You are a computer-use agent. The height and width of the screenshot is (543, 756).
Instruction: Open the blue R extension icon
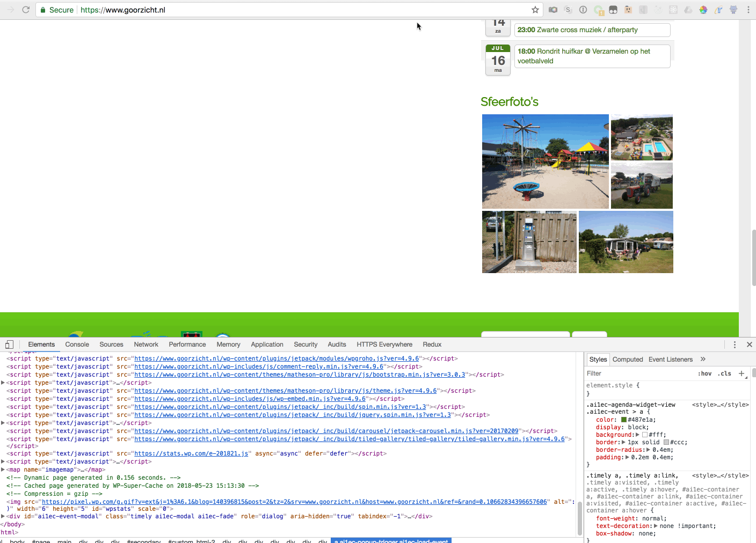click(718, 10)
